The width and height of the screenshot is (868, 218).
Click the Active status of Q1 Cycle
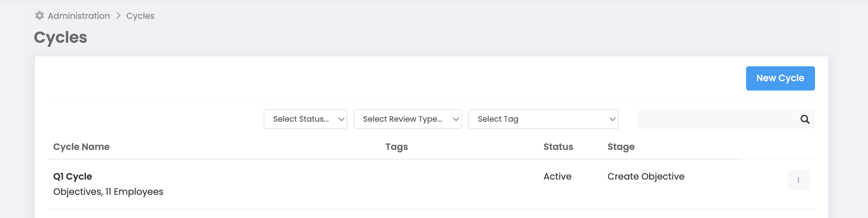click(557, 176)
